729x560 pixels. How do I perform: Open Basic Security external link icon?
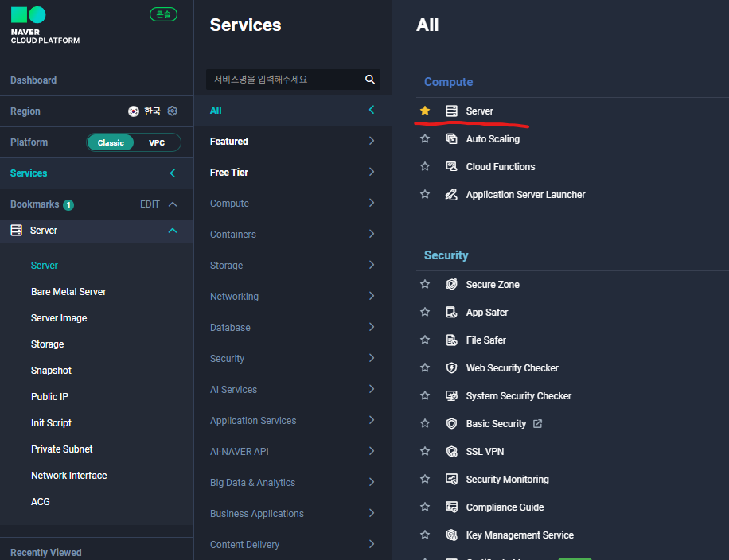click(537, 423)
